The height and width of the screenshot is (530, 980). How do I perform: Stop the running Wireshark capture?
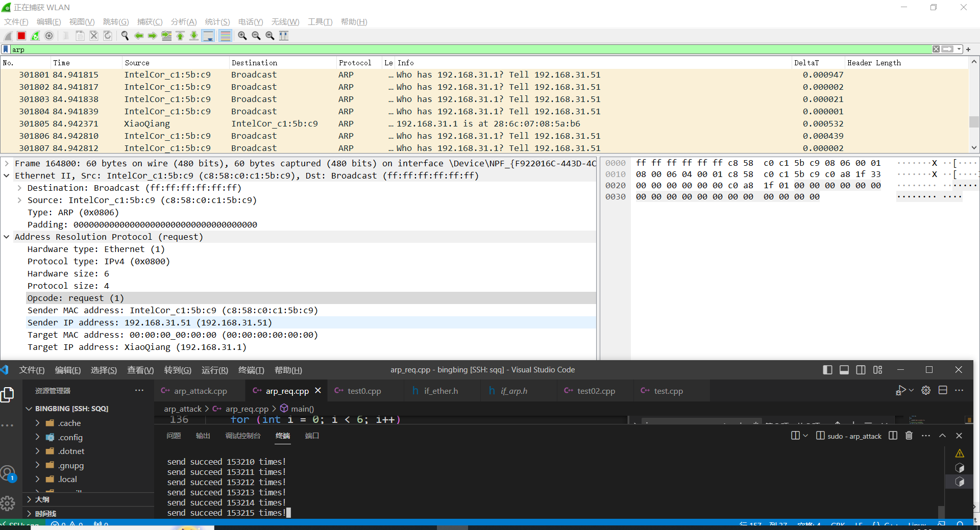pyautogui.click(x=21, y=36)
